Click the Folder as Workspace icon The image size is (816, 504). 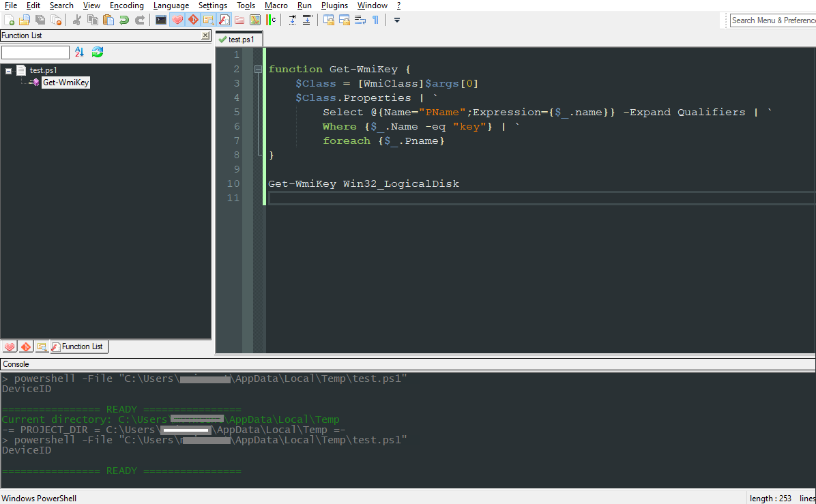239,20
